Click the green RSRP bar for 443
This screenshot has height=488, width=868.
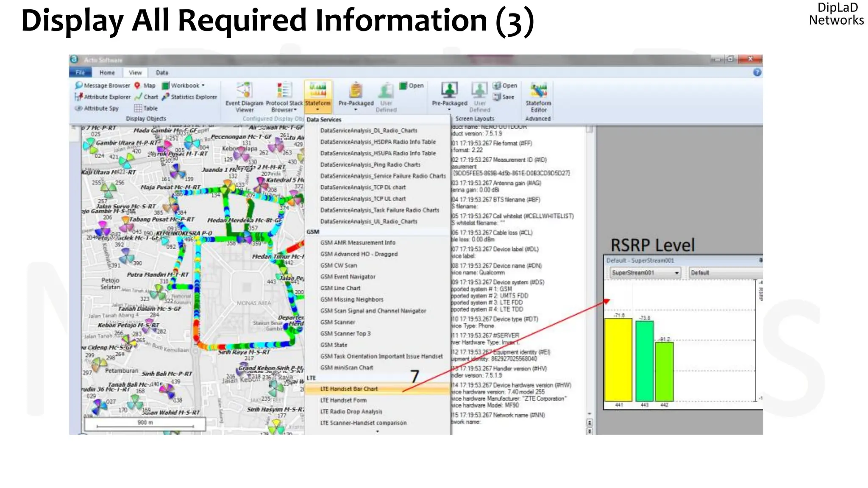[645, 361]
